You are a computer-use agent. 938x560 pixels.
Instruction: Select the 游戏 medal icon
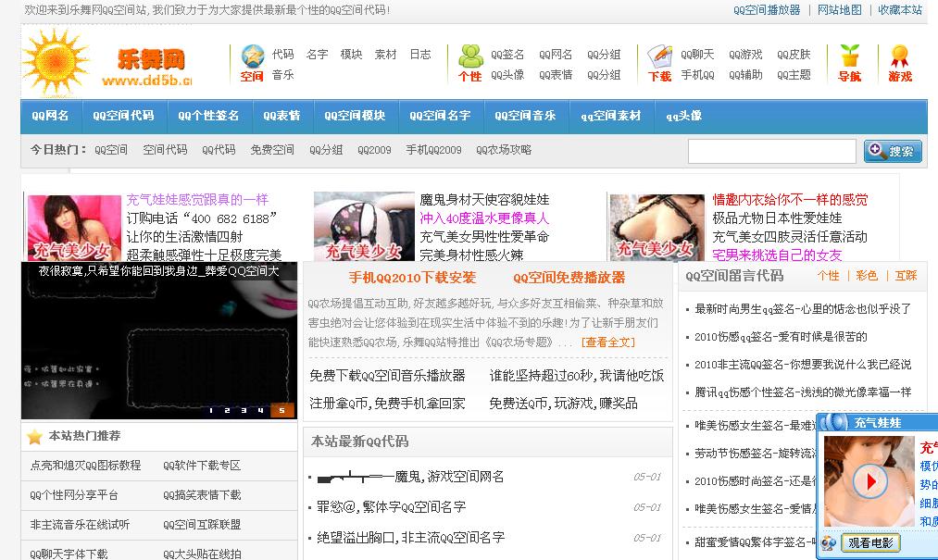point(899,56)
